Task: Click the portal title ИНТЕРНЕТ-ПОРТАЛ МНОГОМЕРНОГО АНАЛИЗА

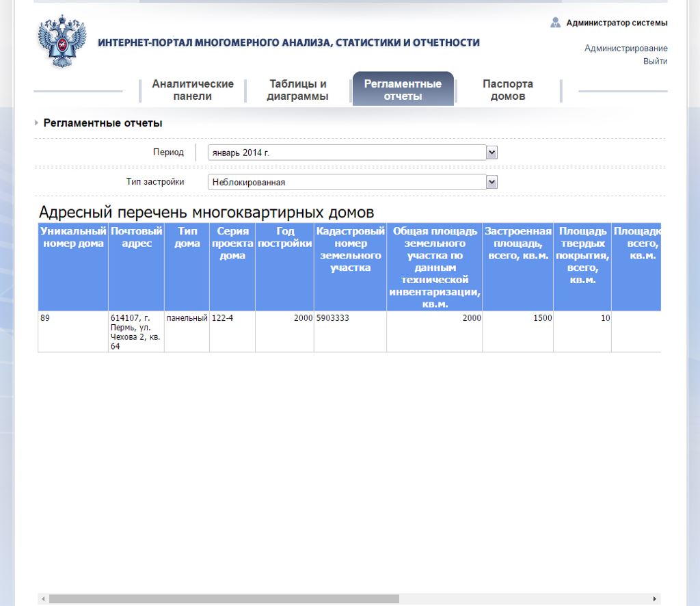Action: tap(288, 42)
